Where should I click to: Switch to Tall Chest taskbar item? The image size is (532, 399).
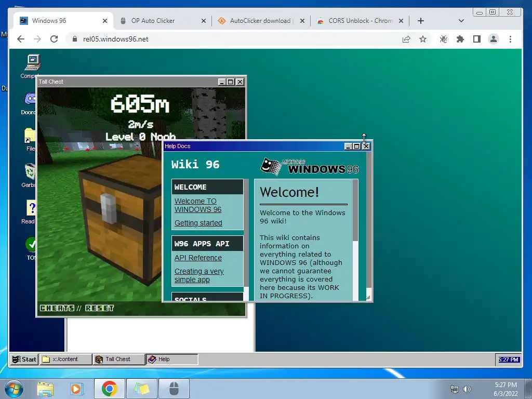119,360
